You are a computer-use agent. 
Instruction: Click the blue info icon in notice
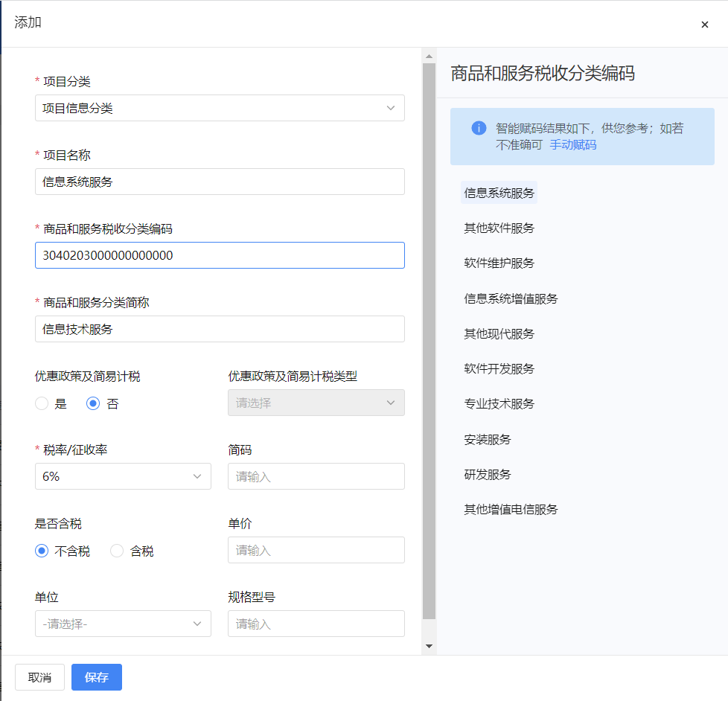tap(479, 128)
